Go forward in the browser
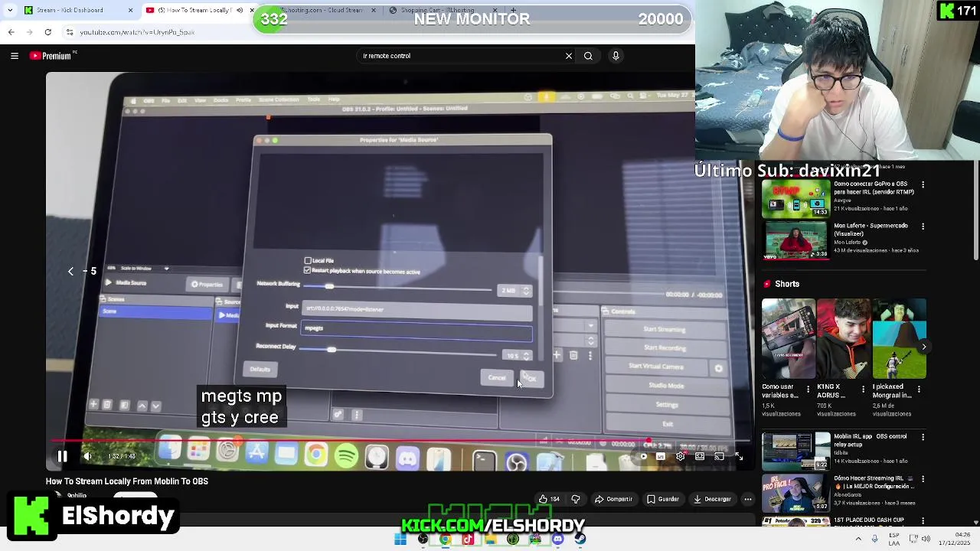Viewport: 980px width, 551px height. pos(29,32)
